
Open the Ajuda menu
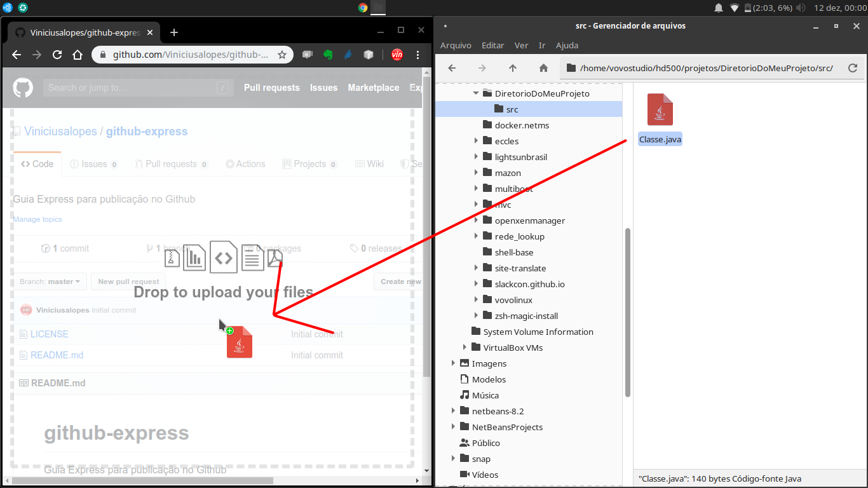(567, 45)
